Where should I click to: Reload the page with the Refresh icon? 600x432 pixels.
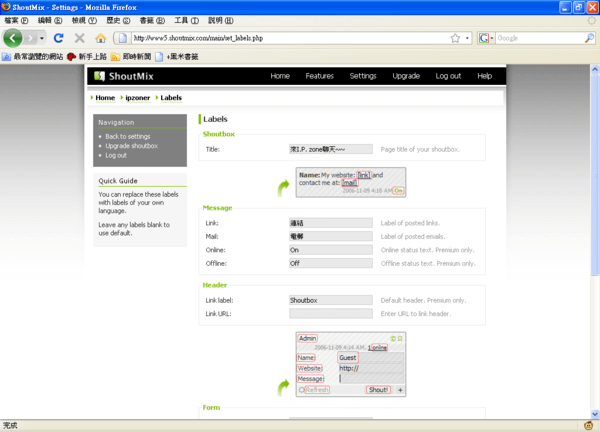click(x=59, y=38)
